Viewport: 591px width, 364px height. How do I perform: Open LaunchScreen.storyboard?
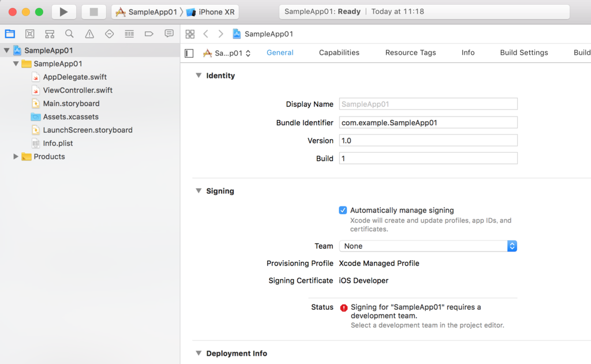[88, 130]
